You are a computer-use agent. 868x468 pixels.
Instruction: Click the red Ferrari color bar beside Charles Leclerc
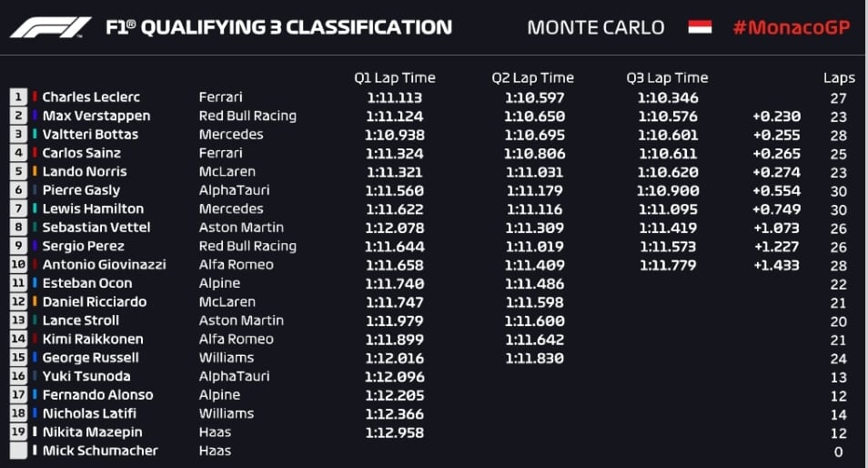coord(35,97)
